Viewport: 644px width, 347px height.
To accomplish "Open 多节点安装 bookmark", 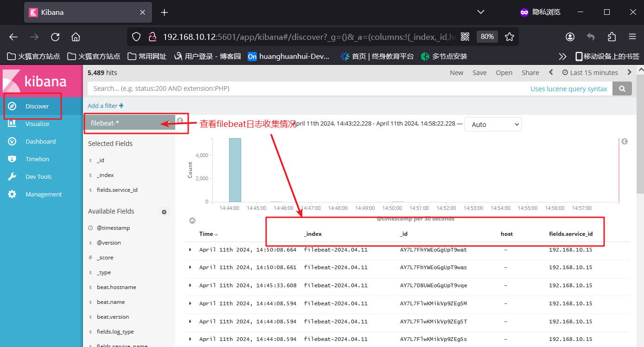I will 444,57.
